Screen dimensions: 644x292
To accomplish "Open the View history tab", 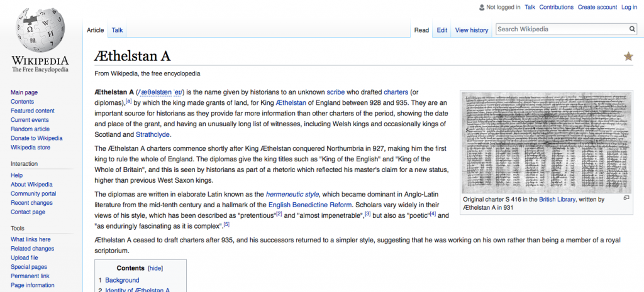I will pyautogui.click(x=471, y=30).
